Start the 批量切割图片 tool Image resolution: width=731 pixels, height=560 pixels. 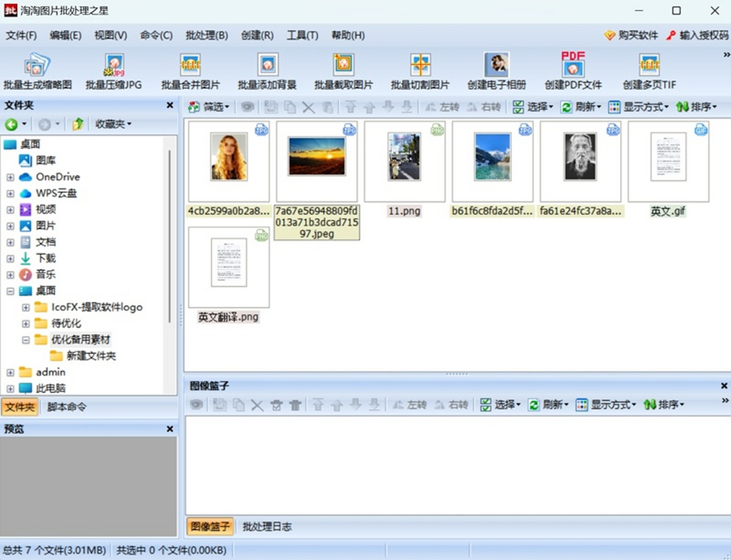coord(420,71)
